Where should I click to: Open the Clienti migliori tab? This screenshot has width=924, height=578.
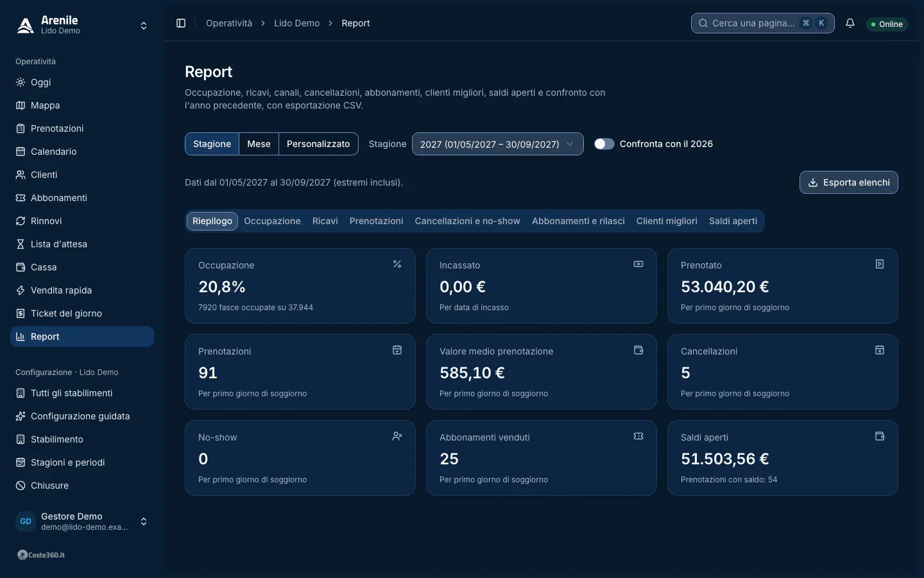tap(667, 221)
